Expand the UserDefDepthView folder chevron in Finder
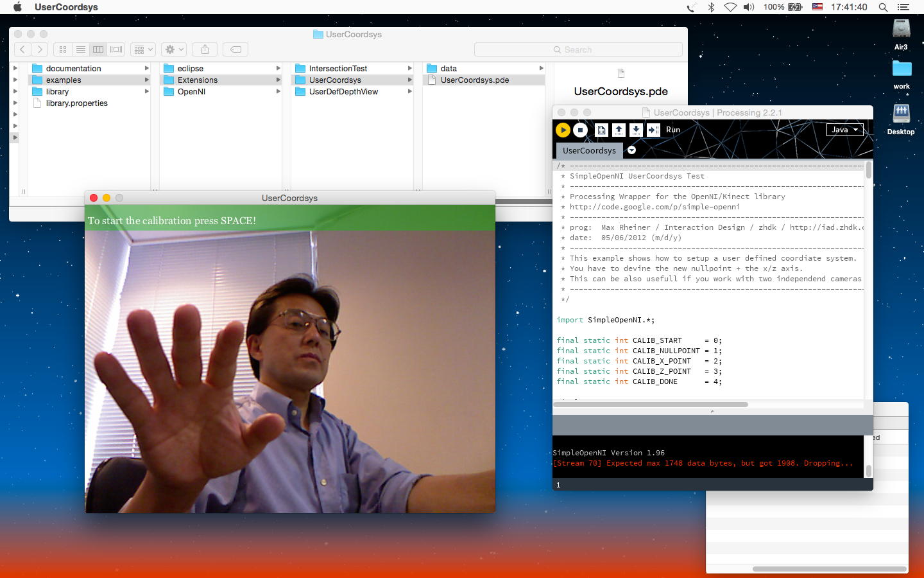Screen dimensions: 924x578 [x=409, y=92]
